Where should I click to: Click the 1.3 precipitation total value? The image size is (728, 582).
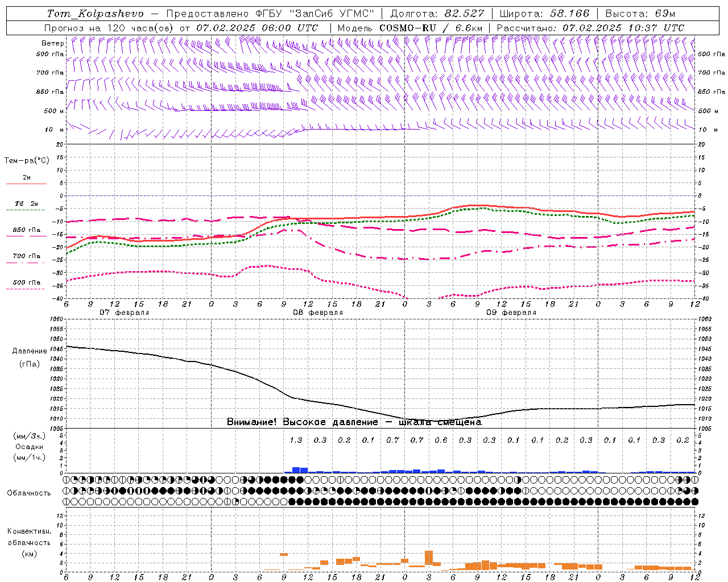tap(296, 440)
